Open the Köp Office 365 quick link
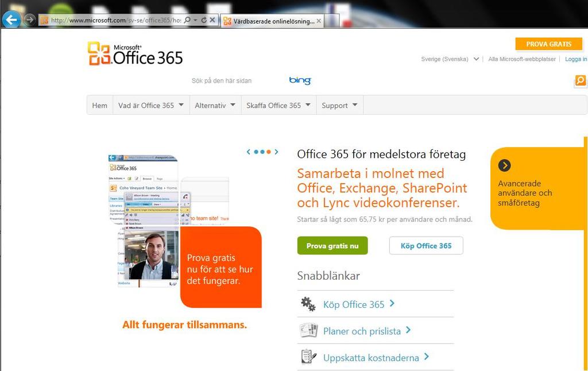This screenshot has width=588, height=371. 354,304
